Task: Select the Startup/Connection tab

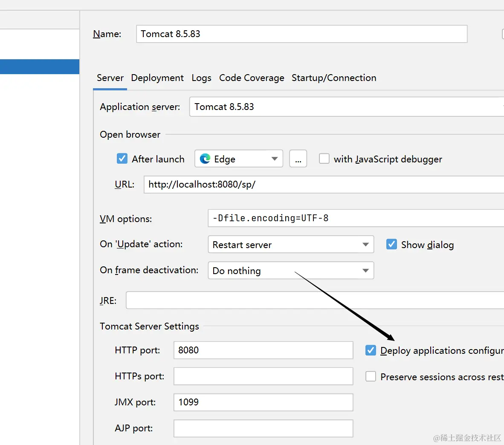Action: pos(333,78)
